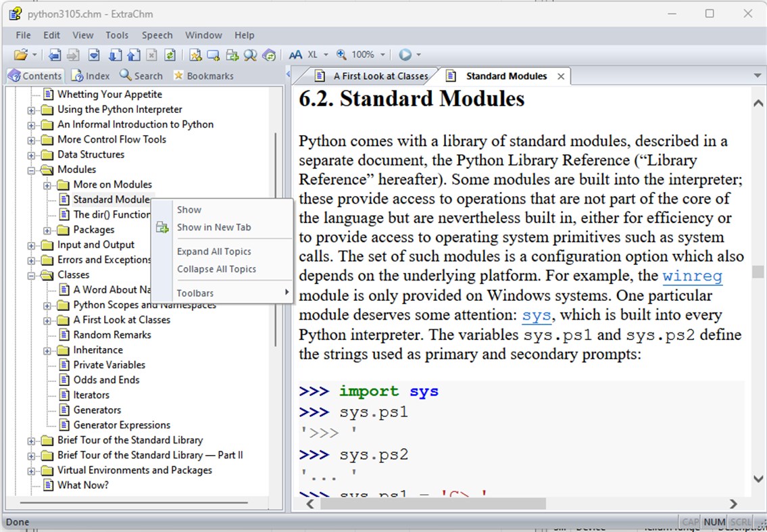767x532 pixels.
Task: Open the Speech menu
Action: [157, 35]
